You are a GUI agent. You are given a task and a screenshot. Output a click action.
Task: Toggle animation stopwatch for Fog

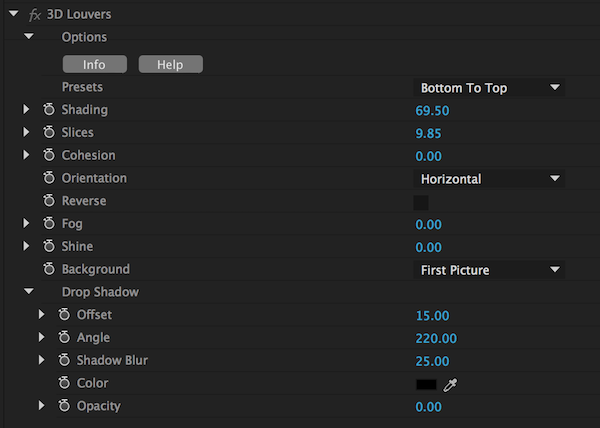[49, 224]
